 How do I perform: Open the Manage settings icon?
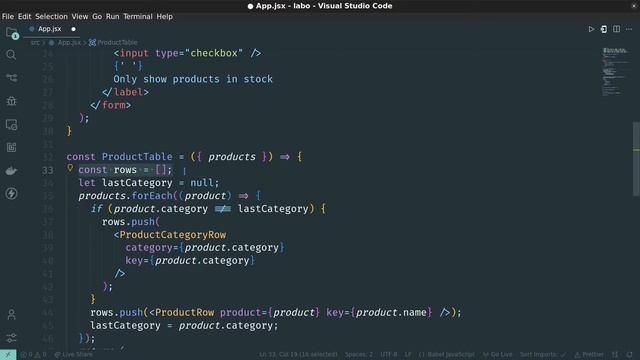point(11,338)
